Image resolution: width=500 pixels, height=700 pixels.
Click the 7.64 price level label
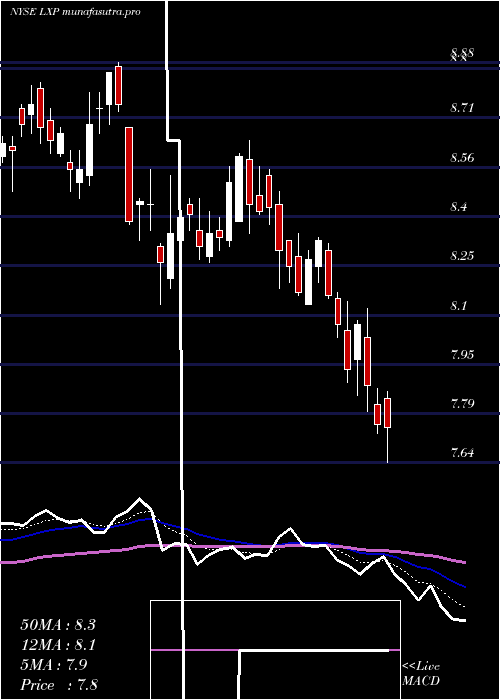pos(462,453)
